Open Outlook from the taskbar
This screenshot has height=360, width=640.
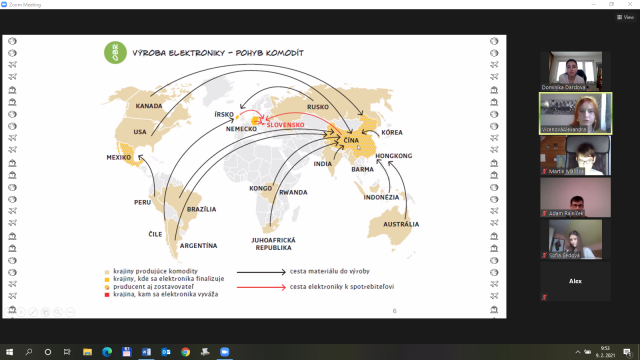point(166,352)
